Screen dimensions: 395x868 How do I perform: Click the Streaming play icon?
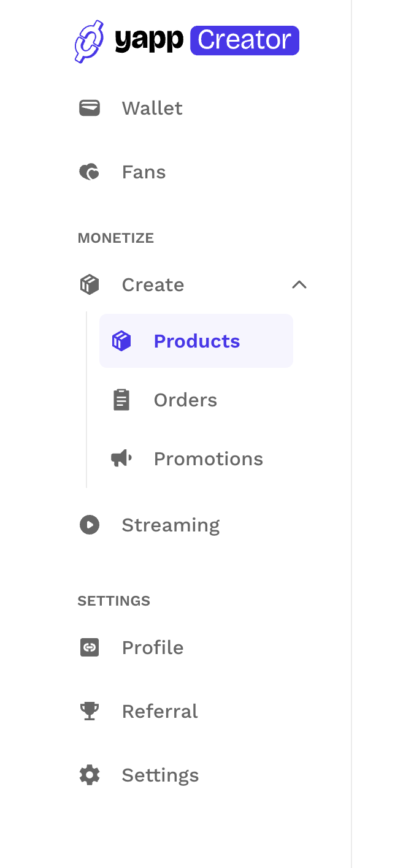[90, 525]
